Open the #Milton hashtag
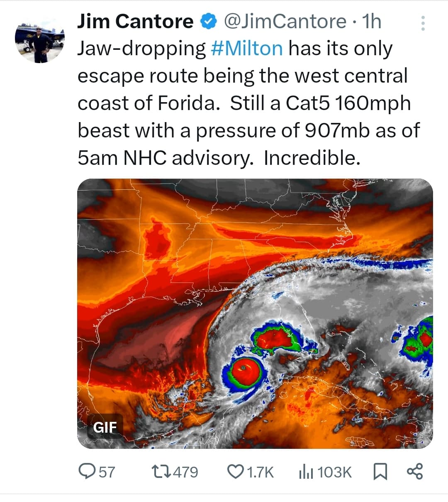Viewport: 448px width, 502px height. click(x=247, y=49)
